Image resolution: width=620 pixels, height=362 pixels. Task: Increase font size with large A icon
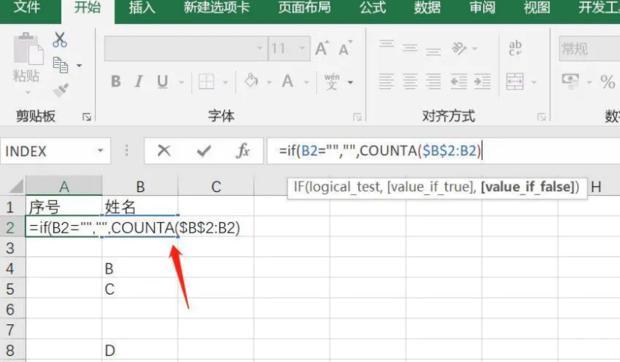click(321, 49)
